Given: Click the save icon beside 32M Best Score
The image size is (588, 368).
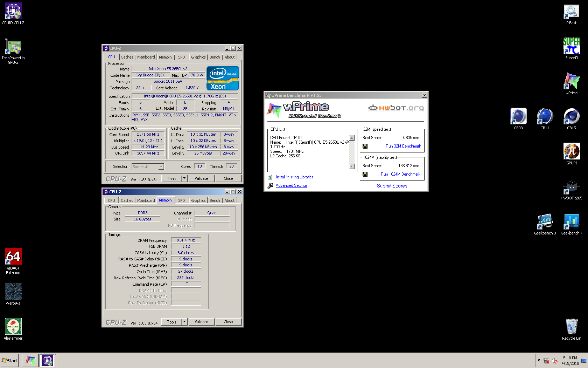Looking at the screenshot, I should (365, 146).
